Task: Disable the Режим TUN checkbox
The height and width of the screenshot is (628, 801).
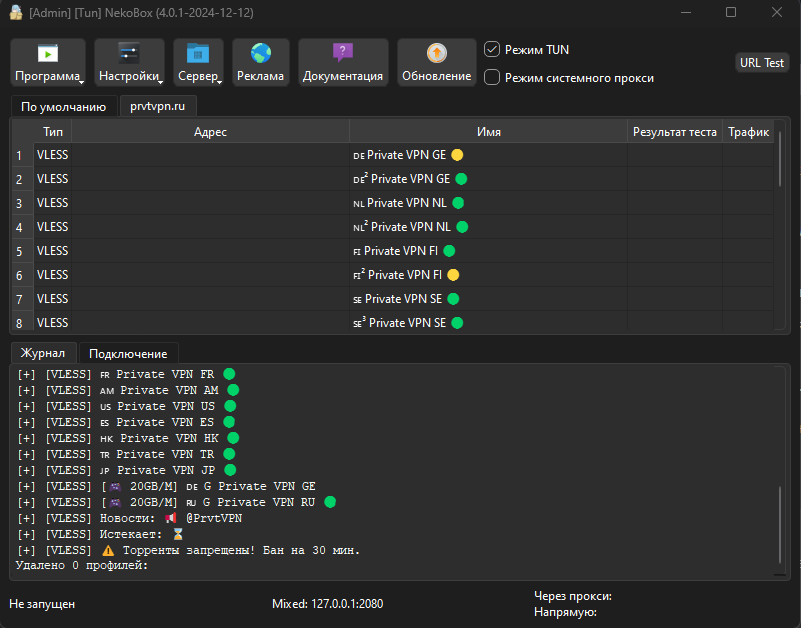Action: pyautogui.click(x=492, y=49)
